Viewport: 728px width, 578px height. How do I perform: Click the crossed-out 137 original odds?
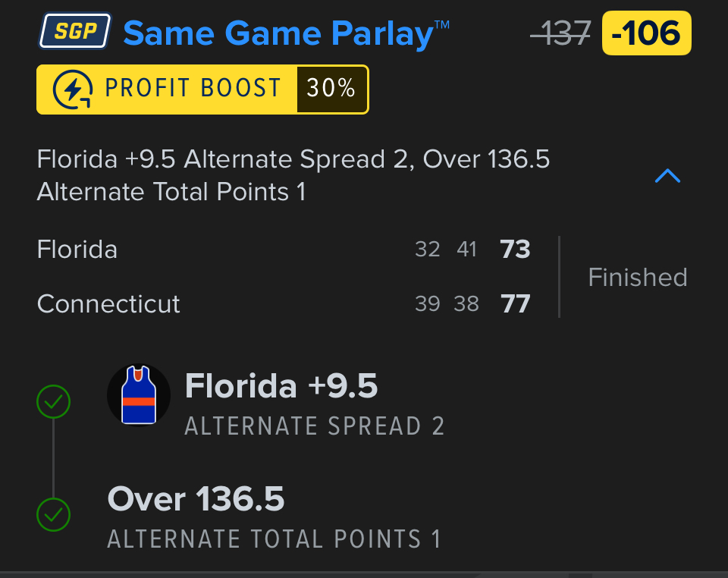561,33
